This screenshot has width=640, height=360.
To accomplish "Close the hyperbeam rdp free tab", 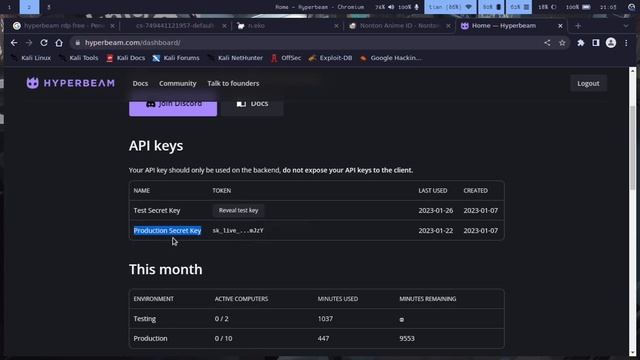I will click(x=112, y=26).
